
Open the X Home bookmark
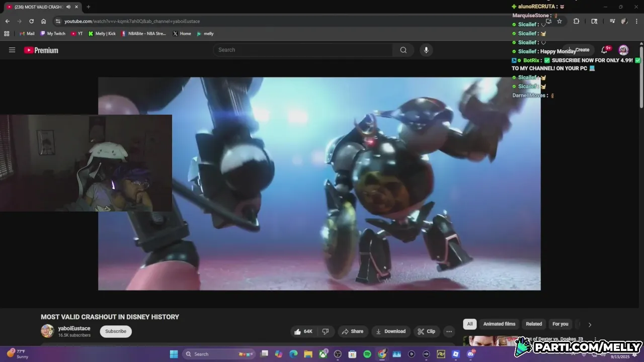(x=182, y=34)
